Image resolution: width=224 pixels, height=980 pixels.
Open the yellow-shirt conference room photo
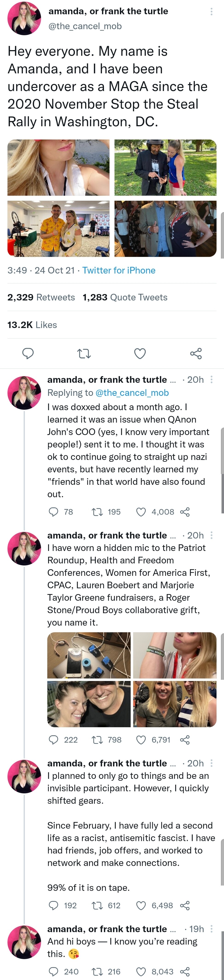(x=58, y=228)
